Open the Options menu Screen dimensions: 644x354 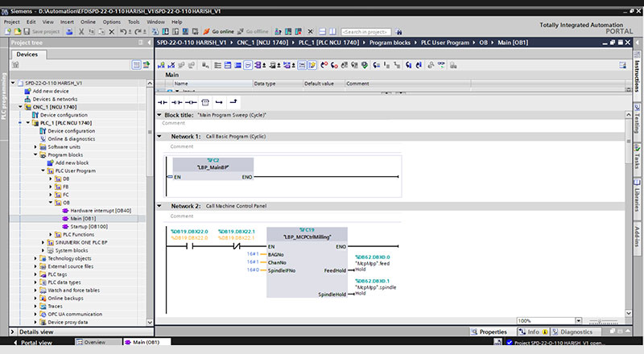click(112, 22)
